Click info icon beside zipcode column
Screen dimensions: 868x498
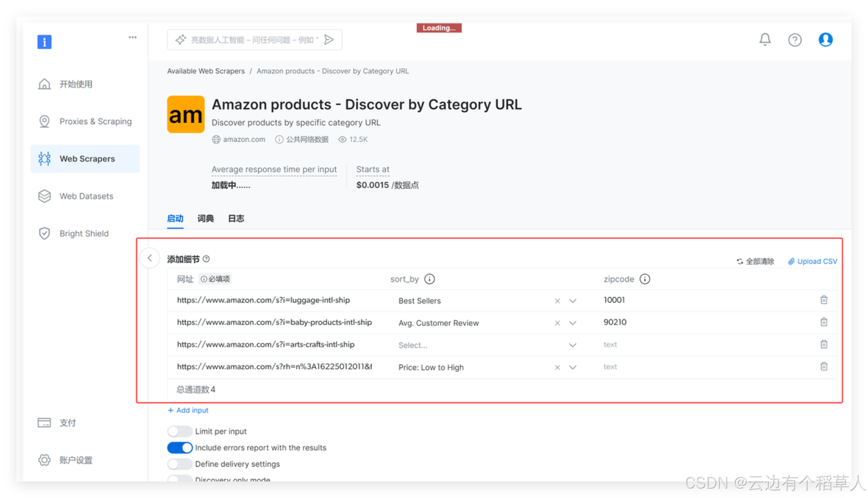(645, 279)
